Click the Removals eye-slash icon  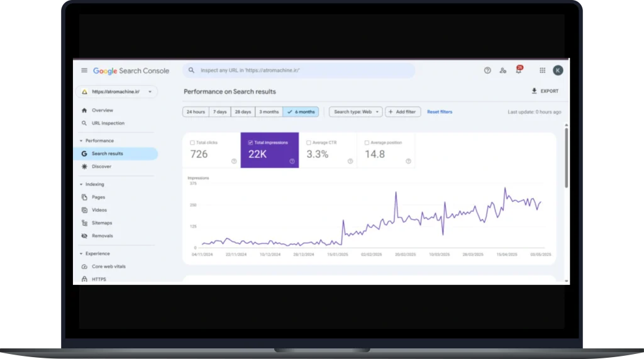click(84, 236)
